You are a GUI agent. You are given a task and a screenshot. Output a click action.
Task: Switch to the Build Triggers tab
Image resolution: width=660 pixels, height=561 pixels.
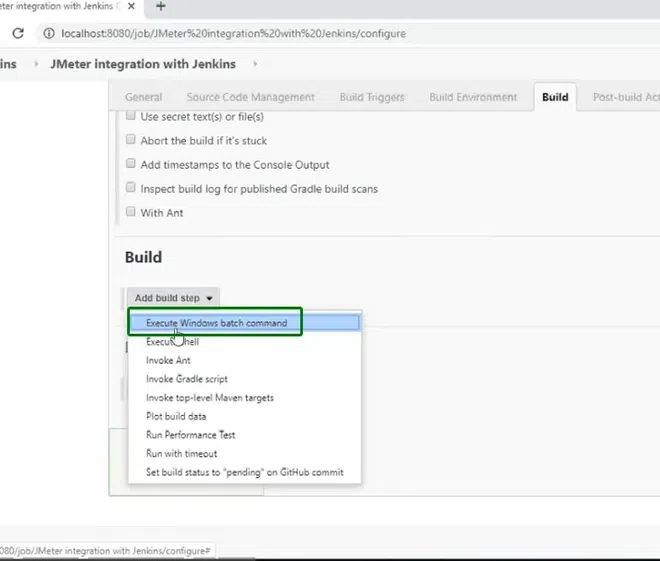pyautogui.click(x=372, y=97)
